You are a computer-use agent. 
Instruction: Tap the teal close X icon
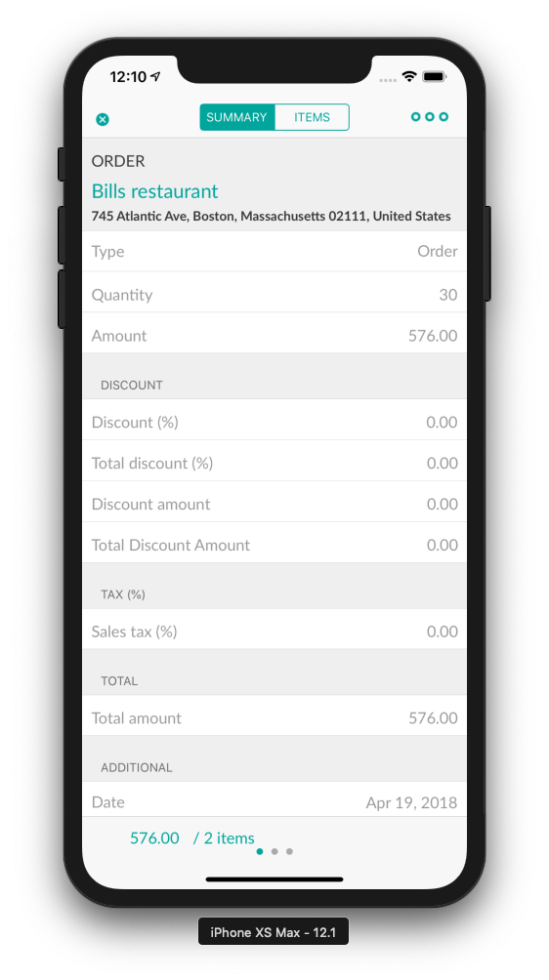103,119
